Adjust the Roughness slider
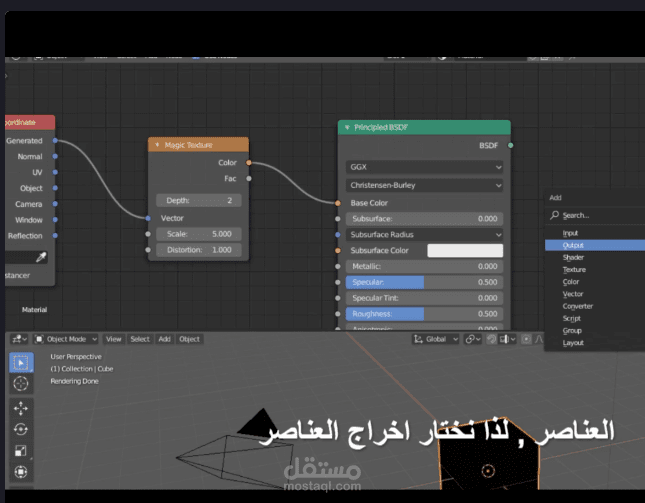Viewport: 645px width, 503px height. [425, 314]
